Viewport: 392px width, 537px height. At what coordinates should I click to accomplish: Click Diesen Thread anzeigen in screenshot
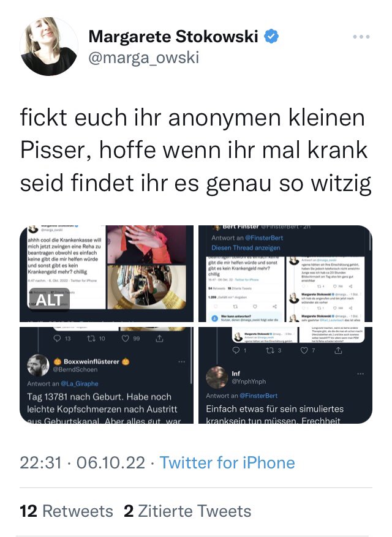246,247
